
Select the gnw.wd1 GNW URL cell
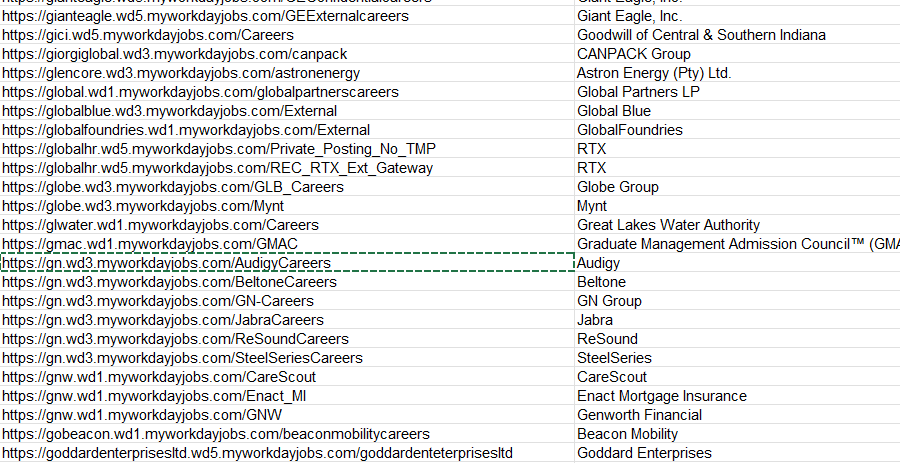(x=287, y=415)
